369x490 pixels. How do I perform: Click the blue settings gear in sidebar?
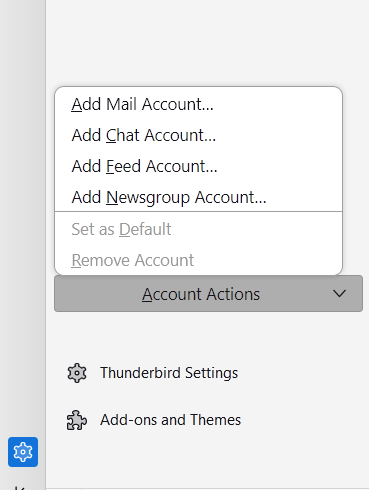point(23,452)
